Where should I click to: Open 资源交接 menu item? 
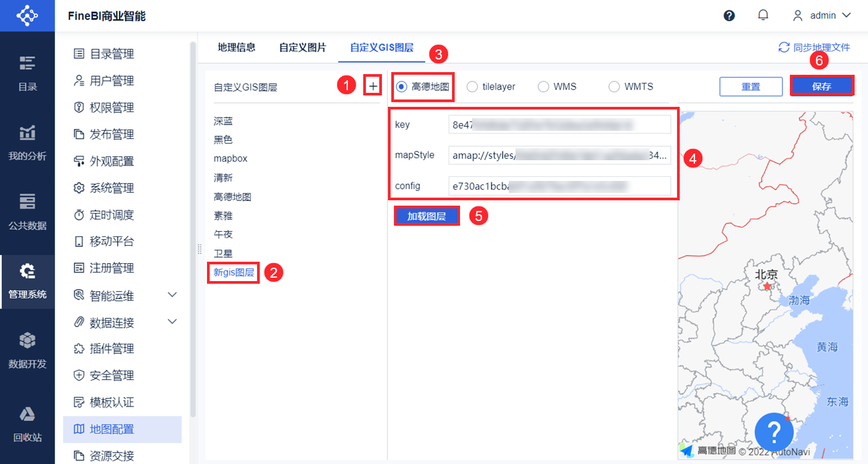click(122, 455)
